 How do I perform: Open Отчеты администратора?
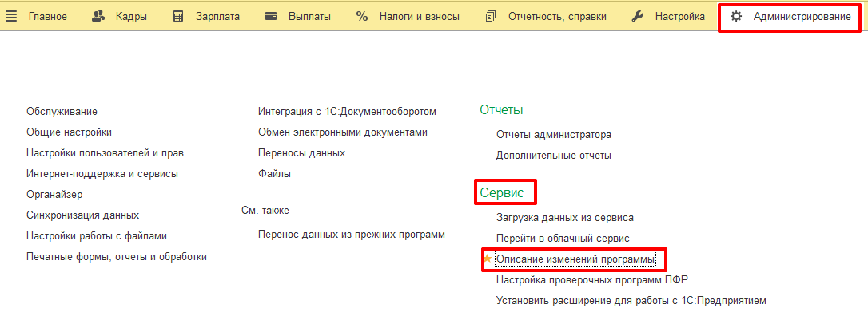click(x=553, y=135)
